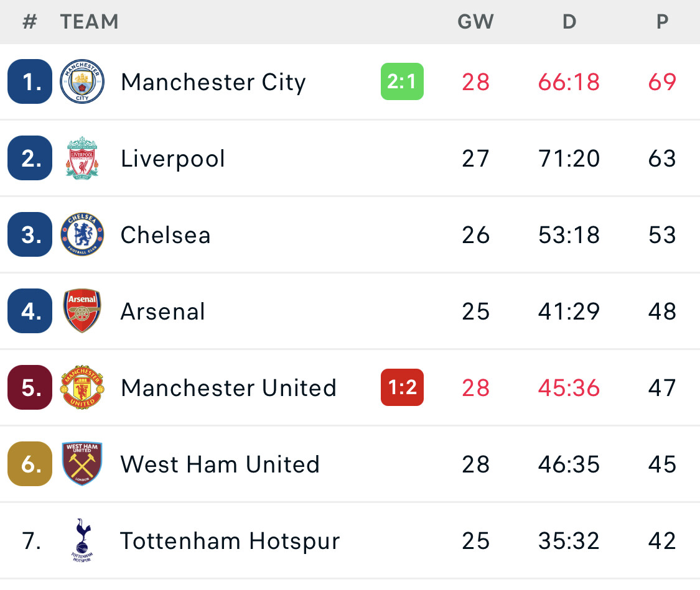The width and height of the screenshot is (700, 590).
Task: Select the green 2:1 live score badge
Action: click(402, 81)
